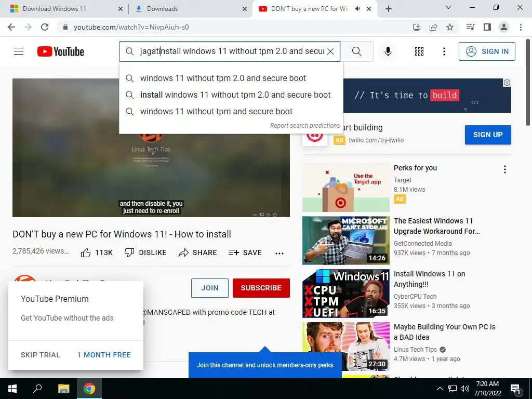532x399 pixels.
Task: Start voice search with microphone icon
Action: 388,51
